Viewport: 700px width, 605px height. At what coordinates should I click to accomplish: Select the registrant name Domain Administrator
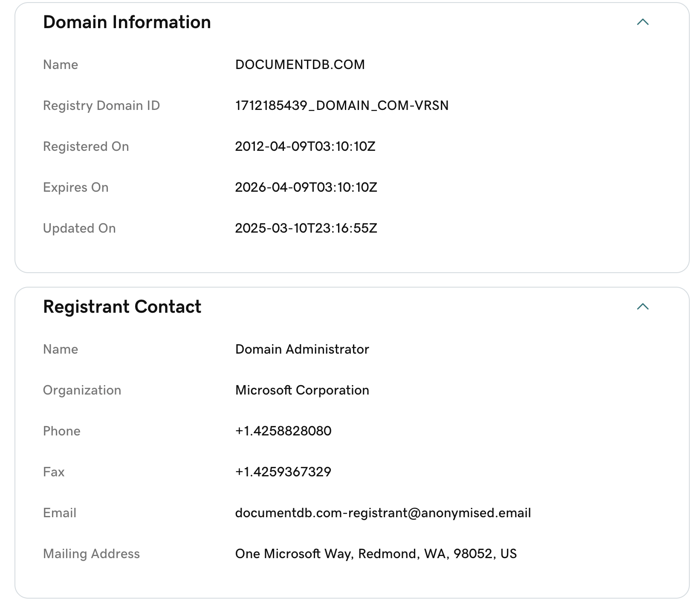pos(302,349)
